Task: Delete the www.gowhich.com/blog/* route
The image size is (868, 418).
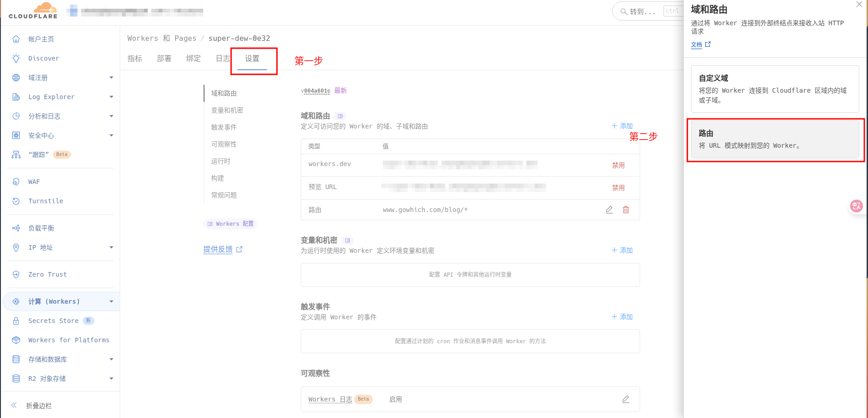Action: tap(626, 210)
